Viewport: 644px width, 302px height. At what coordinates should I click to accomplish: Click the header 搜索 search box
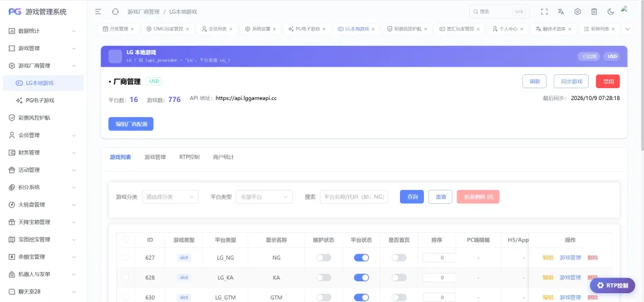click(499, 12)
